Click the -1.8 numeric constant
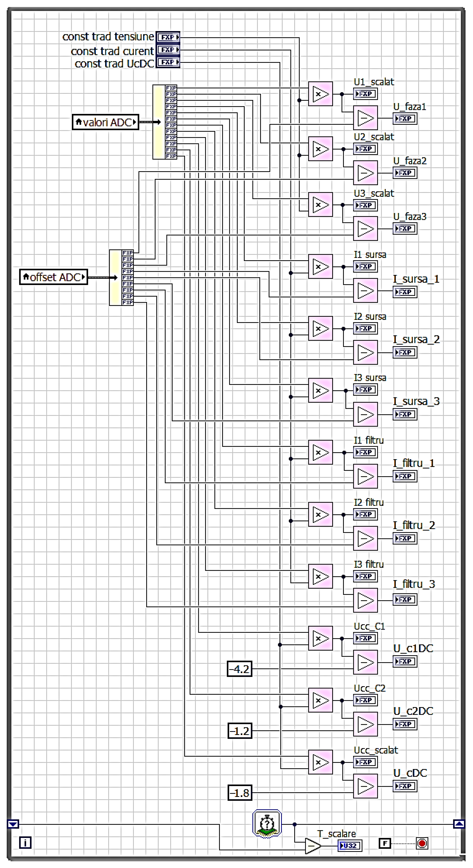 pos(240,793)
